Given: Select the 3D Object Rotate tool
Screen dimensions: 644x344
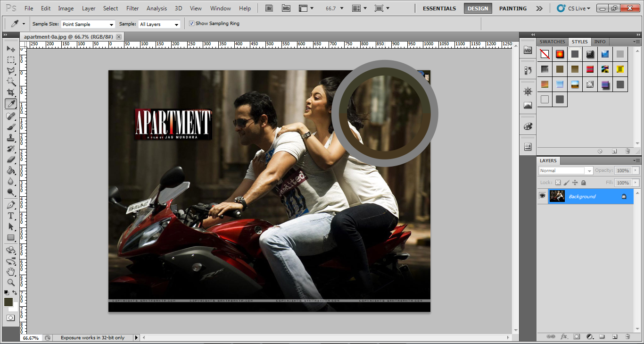Looking at the screenshot, I should click(x=10, y=250).
